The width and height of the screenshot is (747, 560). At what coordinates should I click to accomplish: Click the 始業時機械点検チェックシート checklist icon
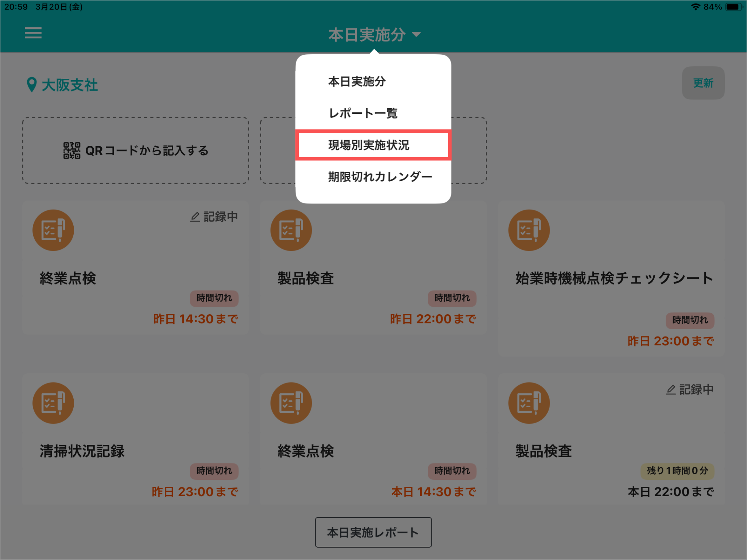pos(529,230)
